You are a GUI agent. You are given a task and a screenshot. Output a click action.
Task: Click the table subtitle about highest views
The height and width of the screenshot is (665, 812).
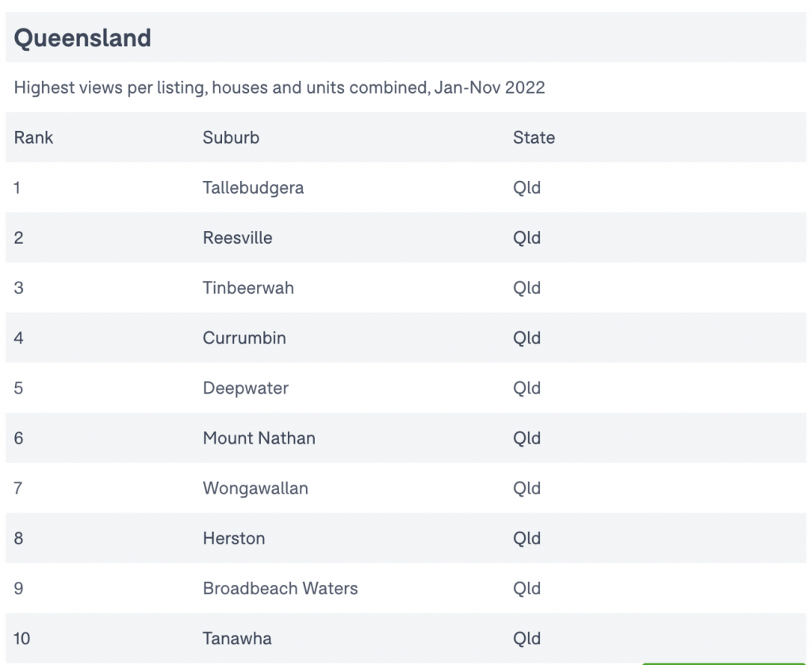pyautogui.click(x=279, y=87)
